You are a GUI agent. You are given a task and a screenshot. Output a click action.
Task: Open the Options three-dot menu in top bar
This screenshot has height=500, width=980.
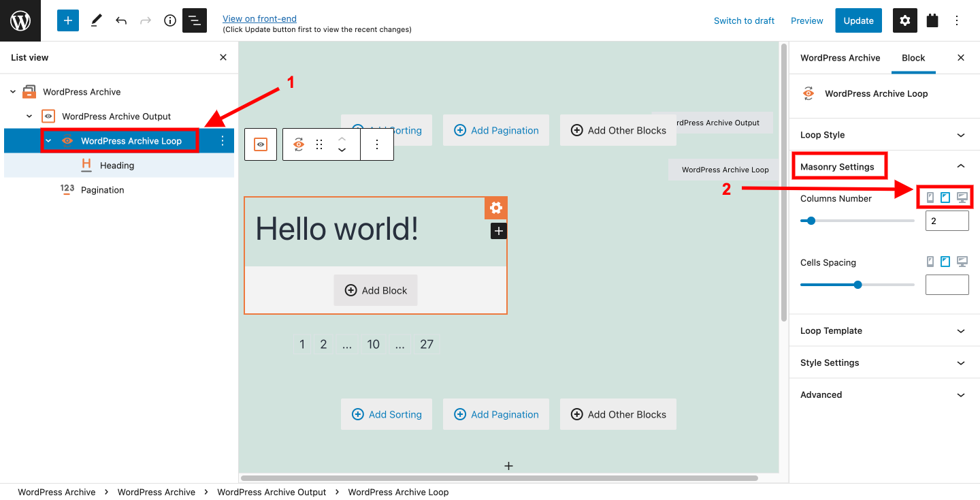click(957, 20)
